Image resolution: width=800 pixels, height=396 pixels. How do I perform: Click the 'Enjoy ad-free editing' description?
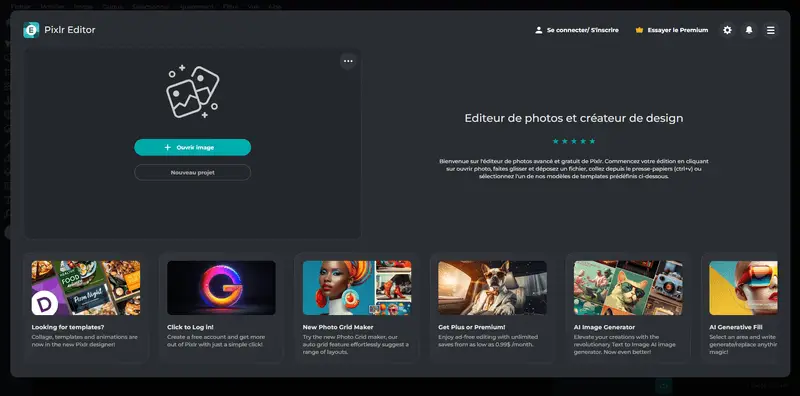[x=488, y=341]
